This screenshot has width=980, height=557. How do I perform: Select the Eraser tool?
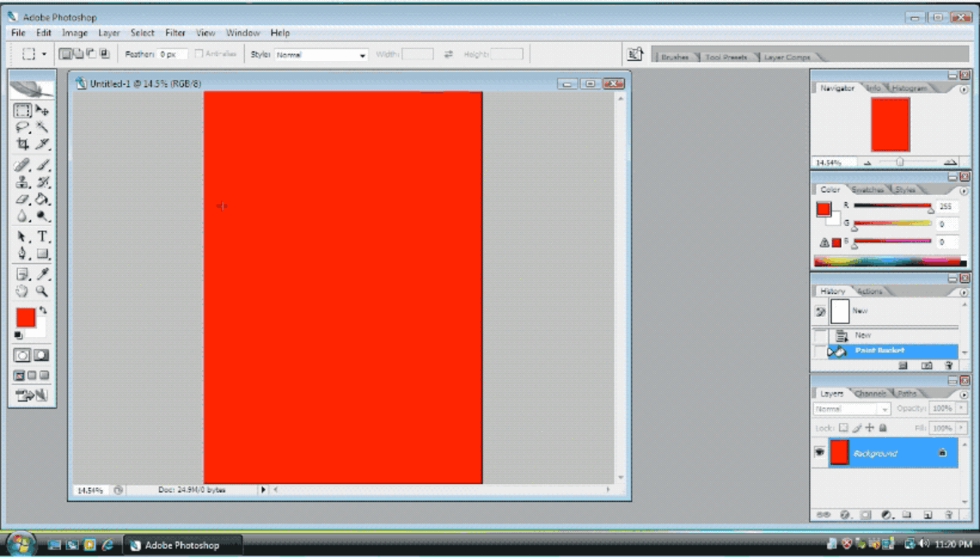click(23, 199)
